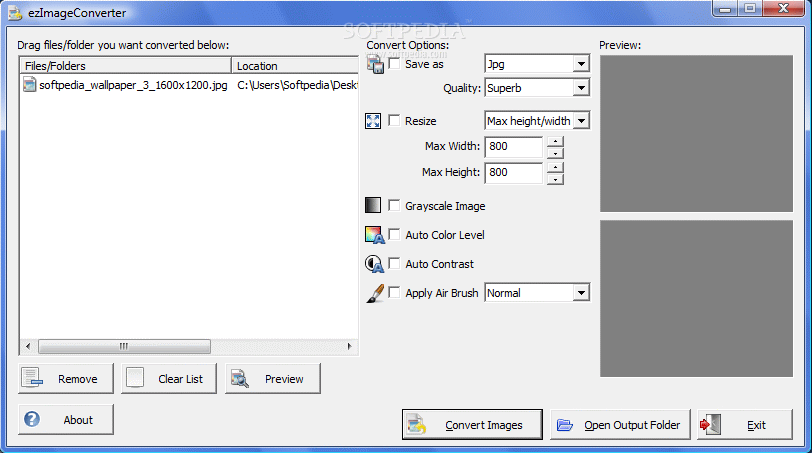
Task: Enable the Save as checkbox
Action: tap(394, 64)
